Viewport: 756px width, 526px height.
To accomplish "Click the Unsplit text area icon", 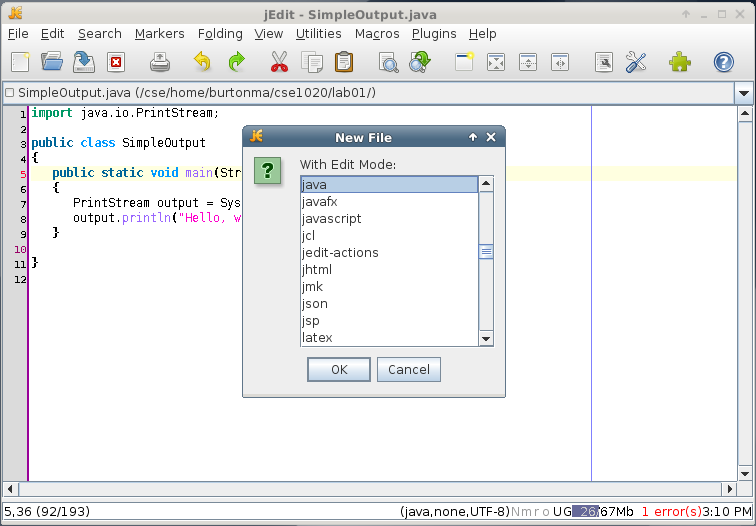I will click(496, 62).
